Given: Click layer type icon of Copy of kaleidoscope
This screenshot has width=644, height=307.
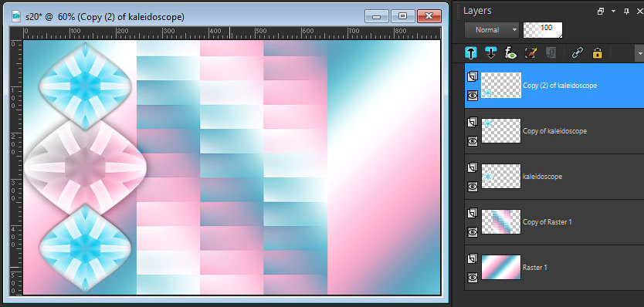Looking at the screenshot, I should coord(473,122).
